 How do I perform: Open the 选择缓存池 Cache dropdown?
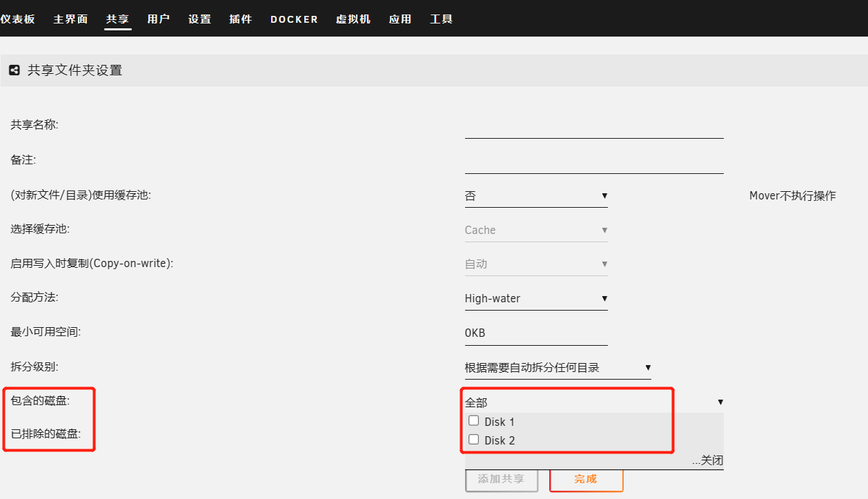(x=535, y=231)
